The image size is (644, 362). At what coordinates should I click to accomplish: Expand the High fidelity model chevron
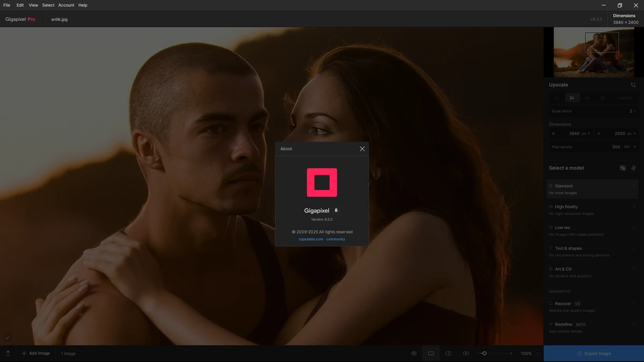coord(634,206)
